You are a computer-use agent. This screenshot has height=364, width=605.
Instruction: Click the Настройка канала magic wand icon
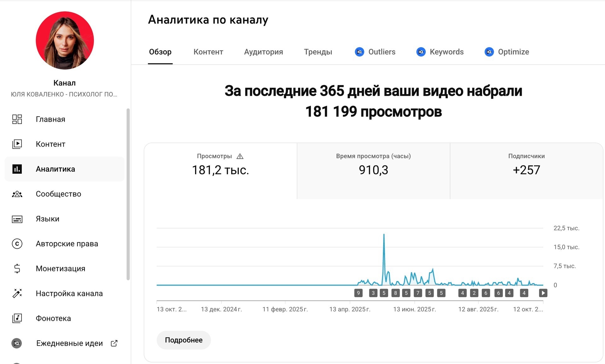pos(17,293)
